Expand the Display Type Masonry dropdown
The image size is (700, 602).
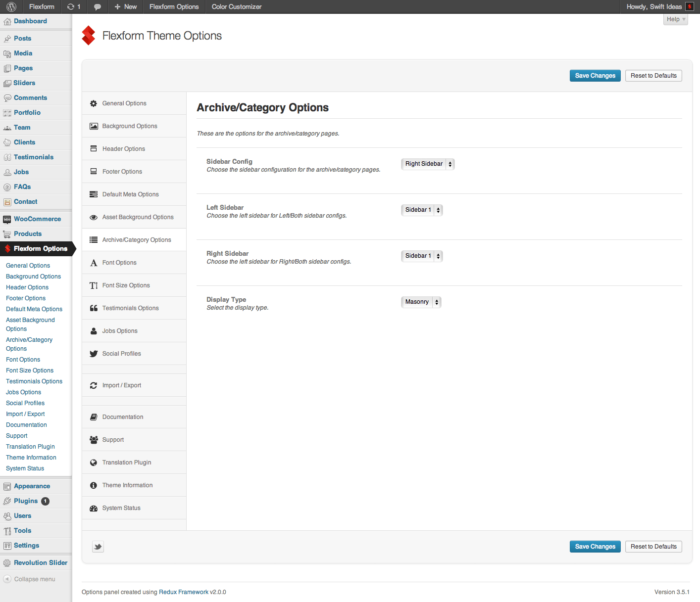click(421, 302)
